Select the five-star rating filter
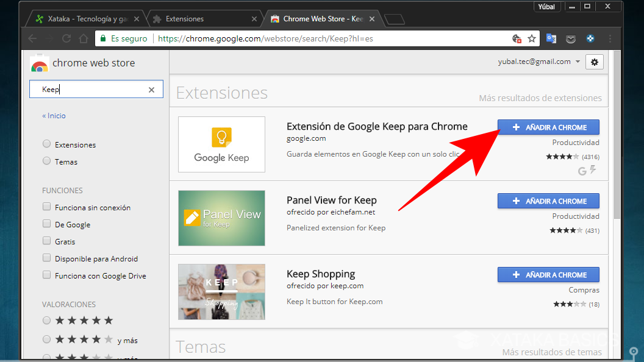 coord(46,320)
